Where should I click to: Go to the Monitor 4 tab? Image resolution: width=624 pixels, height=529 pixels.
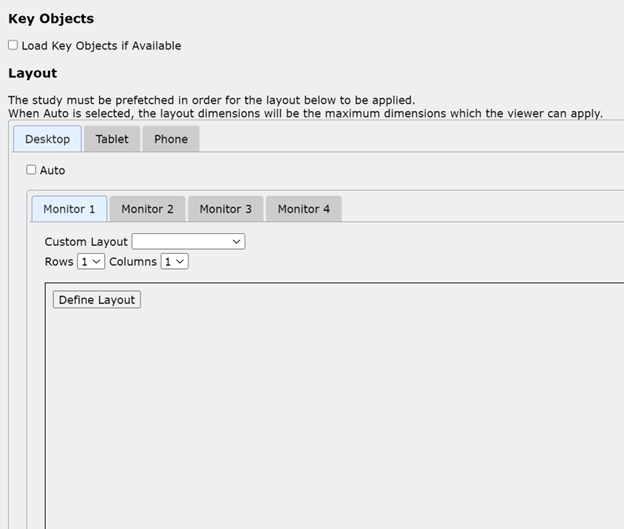(303, 209)
